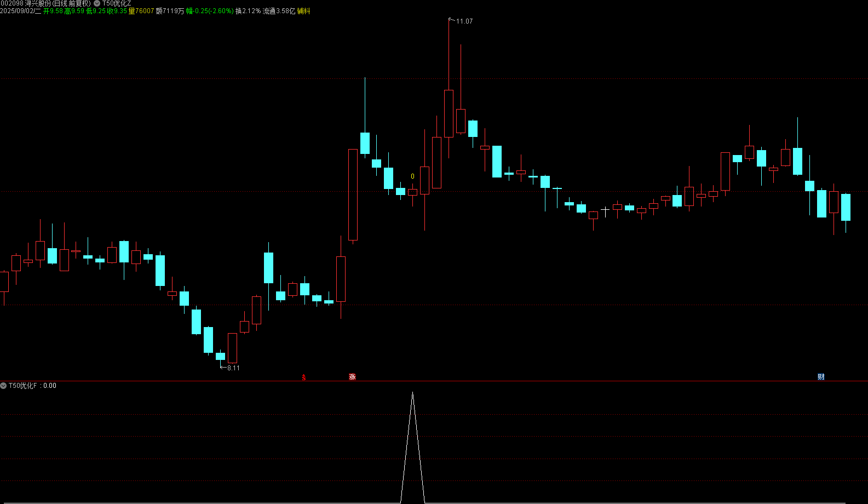Open the blue 财 financial report marker

tap(821, 377)
